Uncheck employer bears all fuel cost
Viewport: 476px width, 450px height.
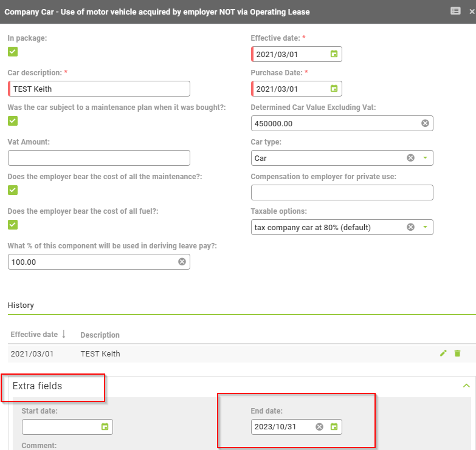tap(13, 225)
